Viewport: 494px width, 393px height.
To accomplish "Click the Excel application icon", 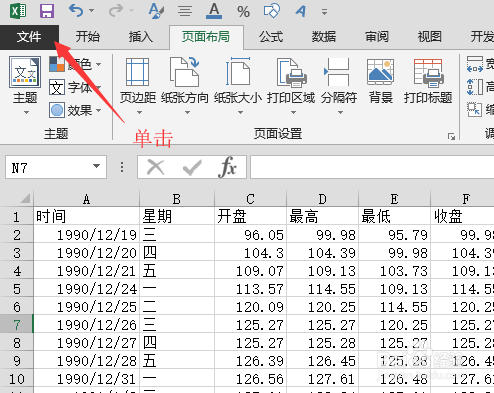I will point(18,11).
